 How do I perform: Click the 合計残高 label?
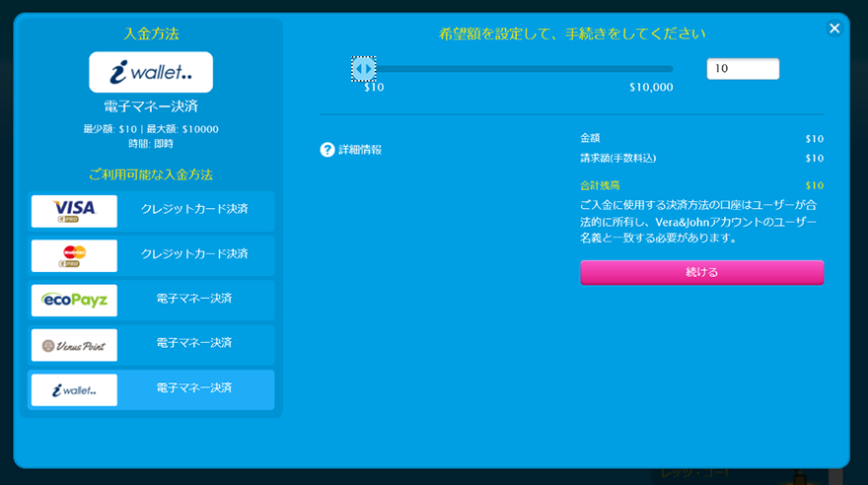tap(600, 185)
